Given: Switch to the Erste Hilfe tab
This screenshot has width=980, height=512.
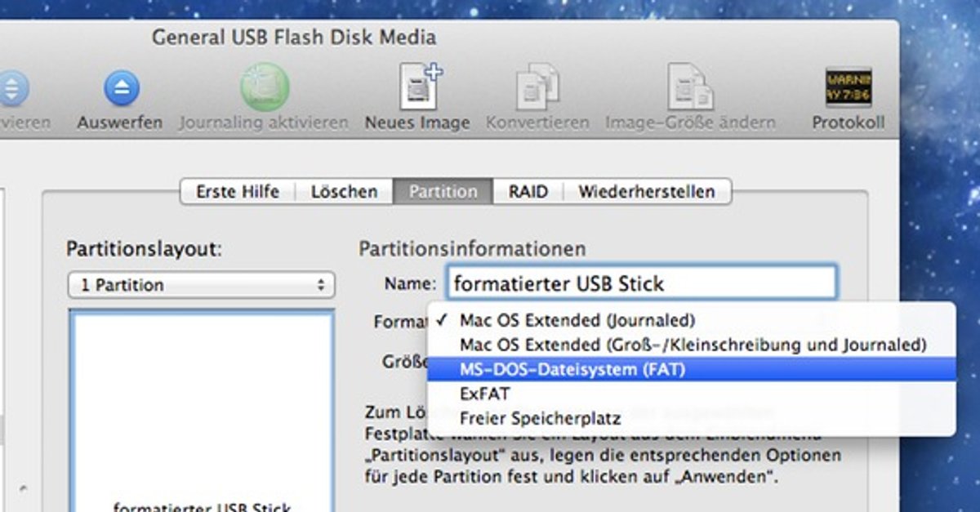Looking at the screenshot, I should [238, 192].
